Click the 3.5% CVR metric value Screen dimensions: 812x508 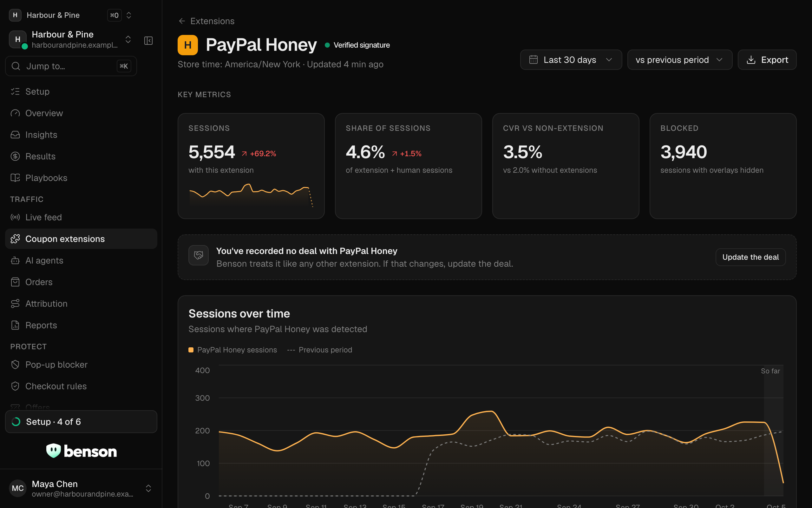[x=522, y=152]
